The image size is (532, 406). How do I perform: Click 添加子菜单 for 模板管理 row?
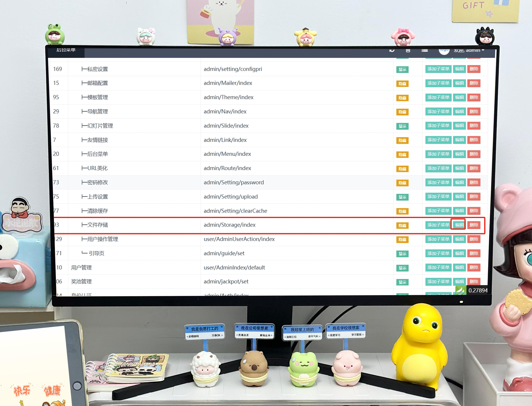coord(438,97)
